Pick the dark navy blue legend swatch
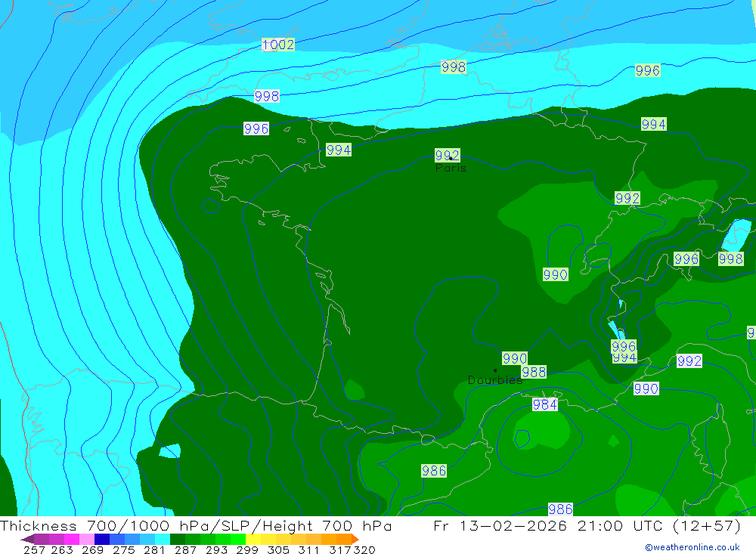This screenshot has height=554, width=756. click(102, 539)
